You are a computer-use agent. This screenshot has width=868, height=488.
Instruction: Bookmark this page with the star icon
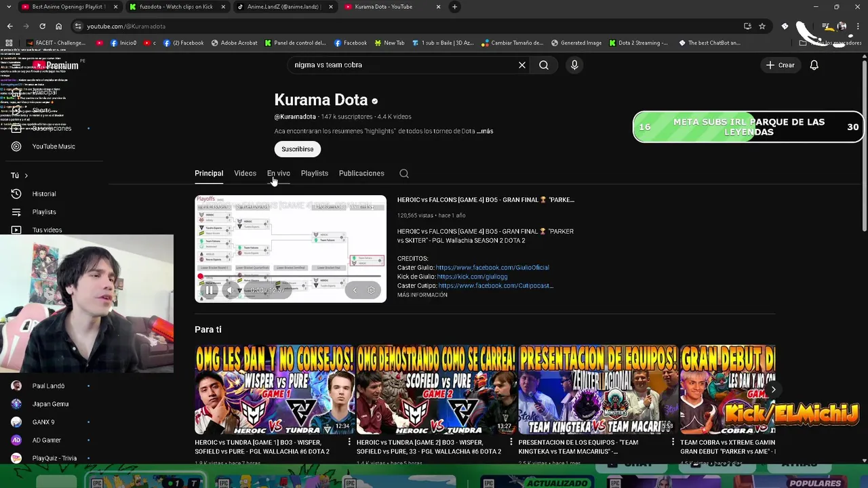[762, 26]
